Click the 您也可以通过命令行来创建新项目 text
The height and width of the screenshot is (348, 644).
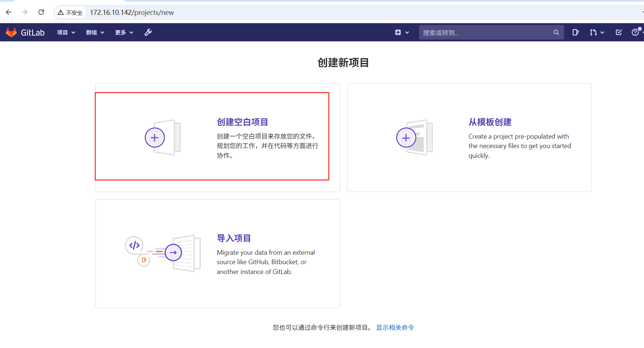click(x=323, y=327)
